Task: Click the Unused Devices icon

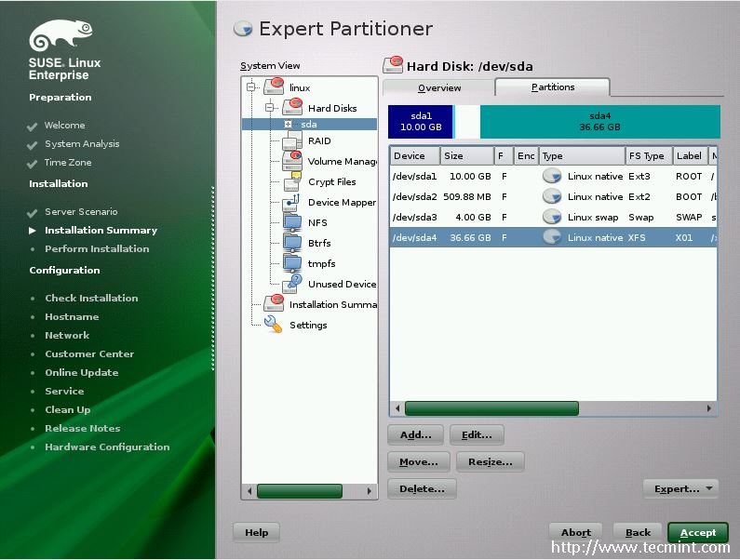Action: [292, 284]
